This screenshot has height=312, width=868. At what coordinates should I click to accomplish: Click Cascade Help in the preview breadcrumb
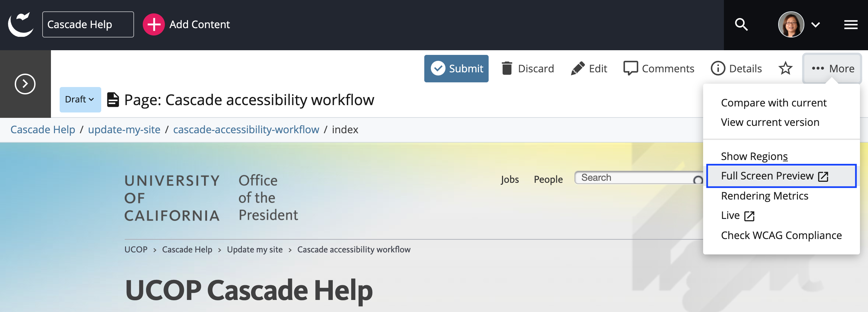(x=187, y=250)
